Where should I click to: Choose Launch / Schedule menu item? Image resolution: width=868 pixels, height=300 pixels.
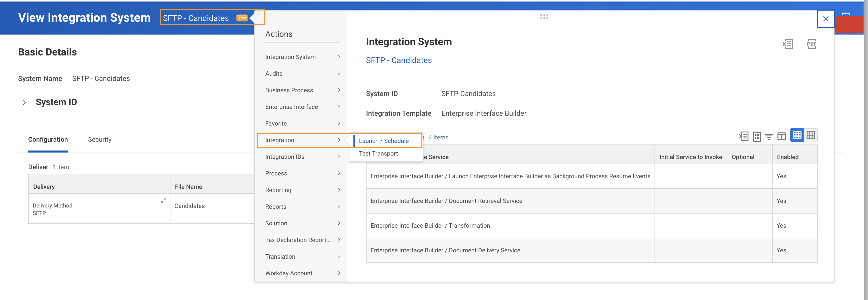click(x=383, y=141)
